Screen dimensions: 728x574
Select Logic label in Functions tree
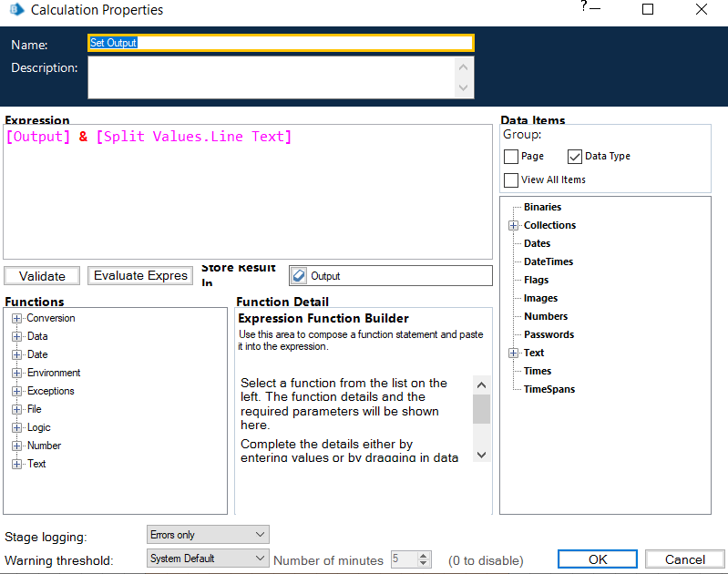tap(38, 427)
